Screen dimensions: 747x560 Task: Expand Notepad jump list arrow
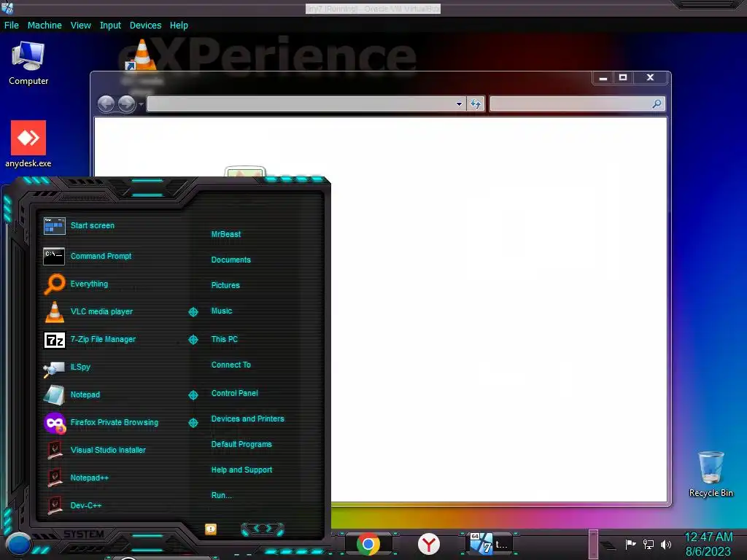click(193, 395)
